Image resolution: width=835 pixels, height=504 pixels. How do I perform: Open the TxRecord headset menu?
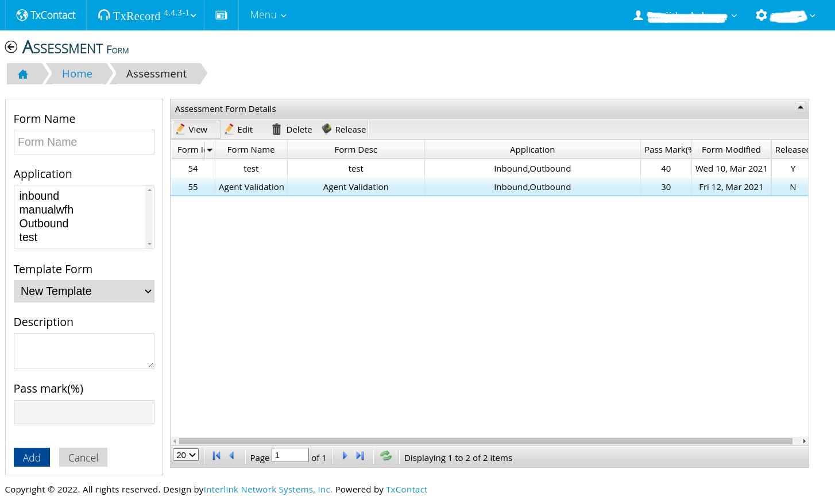click(x=147, y=15)
